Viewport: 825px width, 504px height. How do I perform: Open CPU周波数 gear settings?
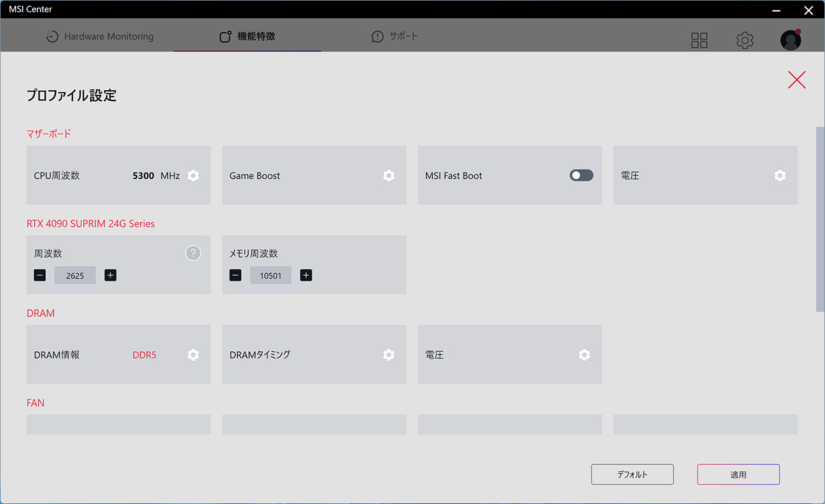[x=193, y=175]
